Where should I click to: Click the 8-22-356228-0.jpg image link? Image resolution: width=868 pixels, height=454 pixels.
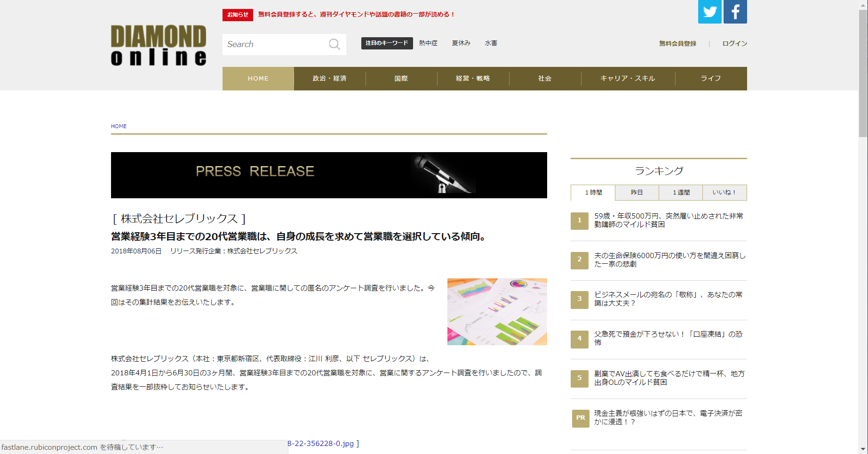[320, 444]
